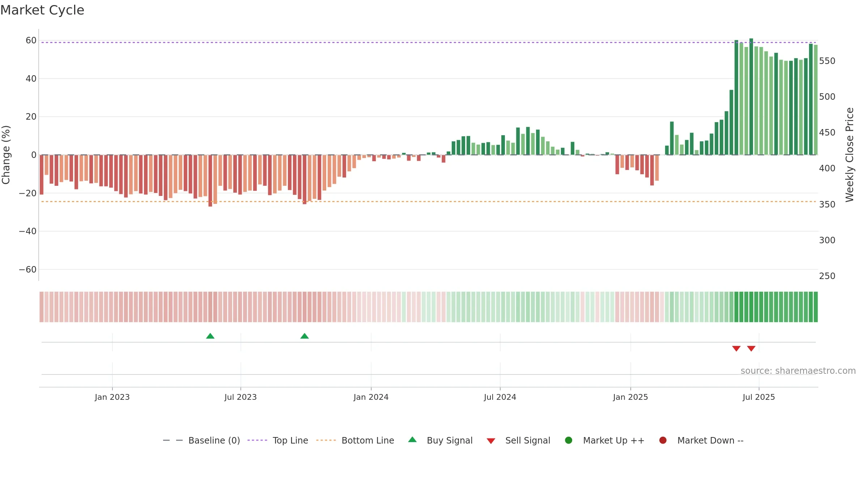Click the orange dotted Bottom Line legend sample
This screenshot has width=868, height=488.
pyautogui.click(x=326, y=440)
